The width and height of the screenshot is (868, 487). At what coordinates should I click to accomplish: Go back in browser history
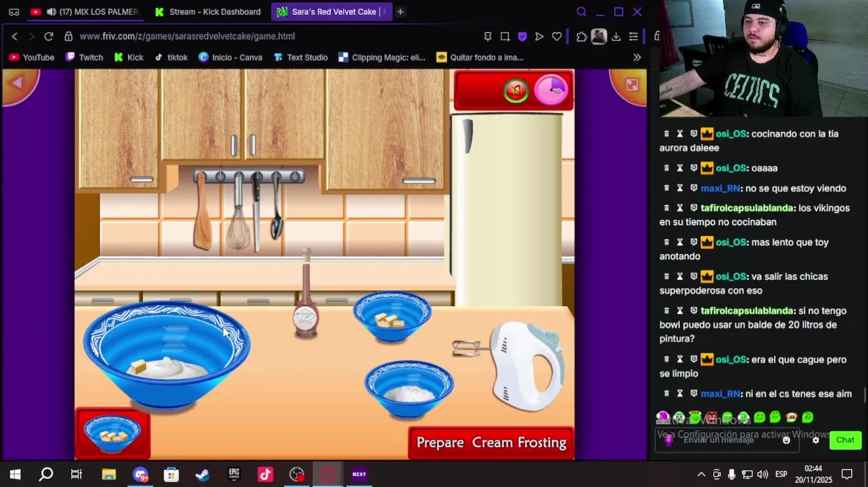pos(14,37)
